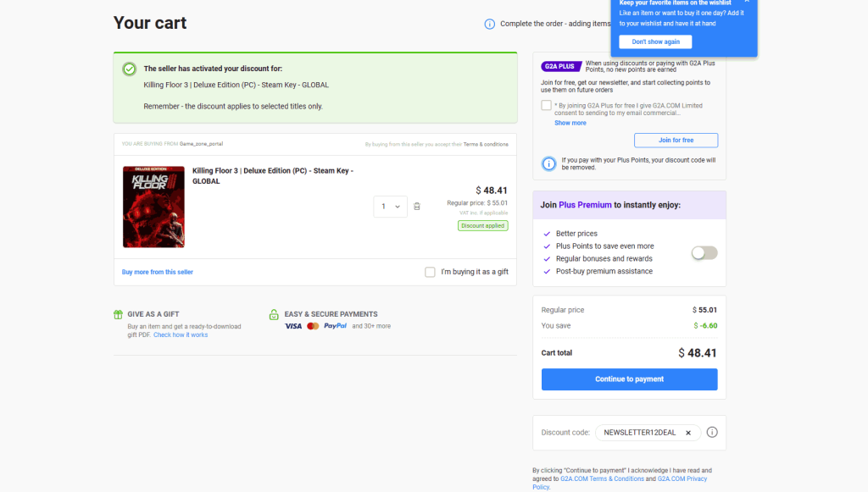868x492 pixels.
Task: Click Don't show again button
Action: [655, 42]
